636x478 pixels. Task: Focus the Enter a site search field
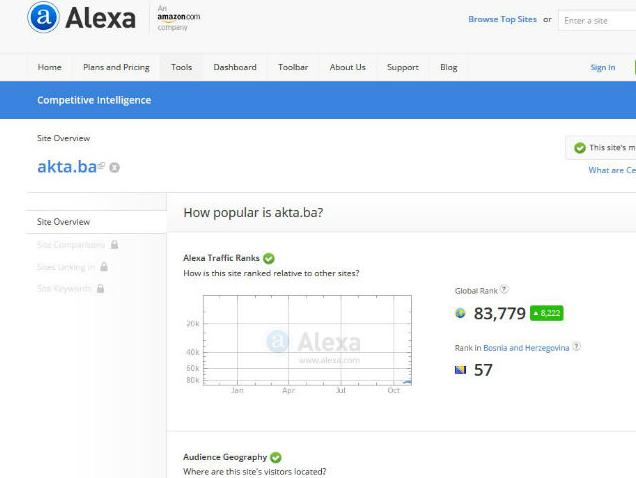(598, 20)
